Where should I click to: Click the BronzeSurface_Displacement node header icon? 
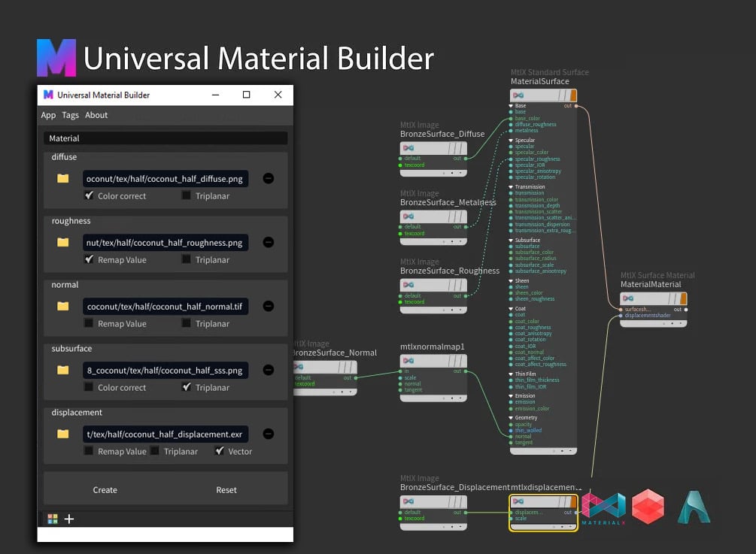pyautogui.click(x=408, y=501)
